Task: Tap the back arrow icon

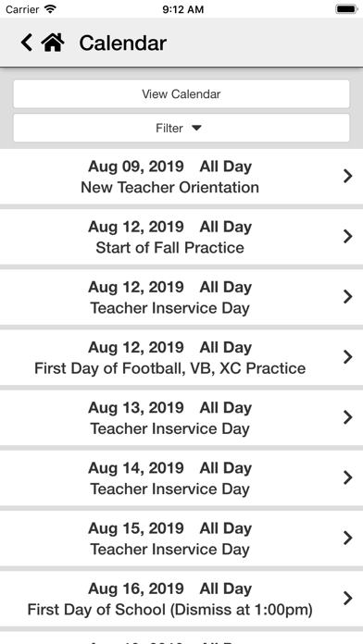Action: 26,43
